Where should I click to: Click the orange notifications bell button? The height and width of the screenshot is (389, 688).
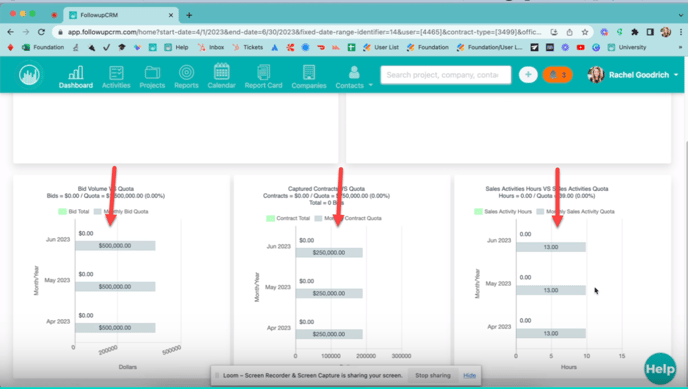557,75
